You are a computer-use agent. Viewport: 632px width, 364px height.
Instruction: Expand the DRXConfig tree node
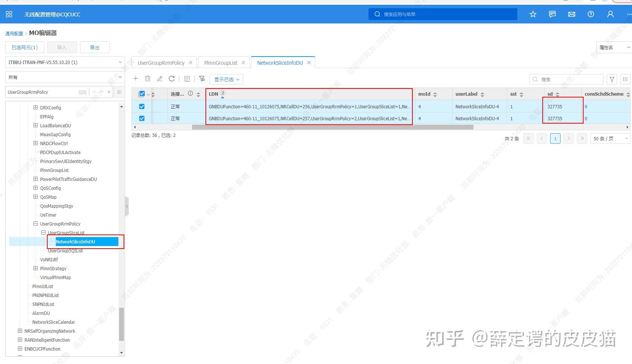pos(35,108)
